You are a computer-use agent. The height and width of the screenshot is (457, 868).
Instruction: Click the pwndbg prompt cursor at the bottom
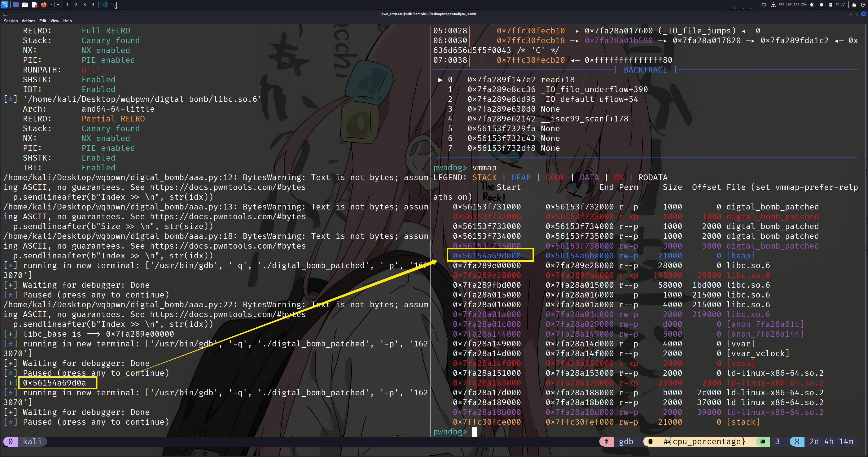coord(475,432)
